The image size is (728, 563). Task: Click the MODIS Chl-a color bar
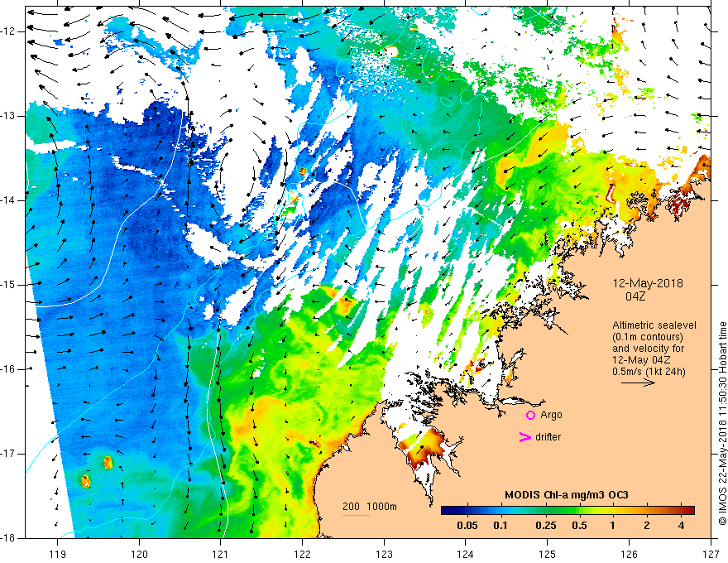(x=568, y=510)
